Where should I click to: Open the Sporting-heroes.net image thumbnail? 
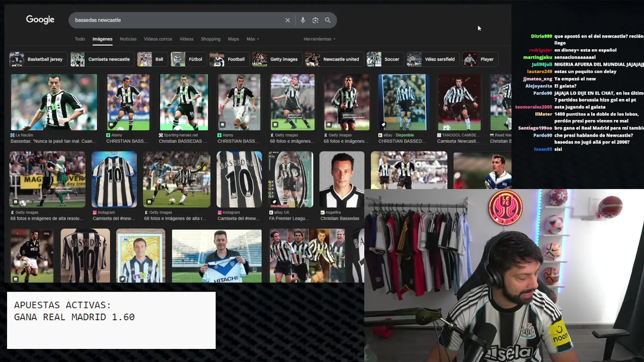[184, 102]
